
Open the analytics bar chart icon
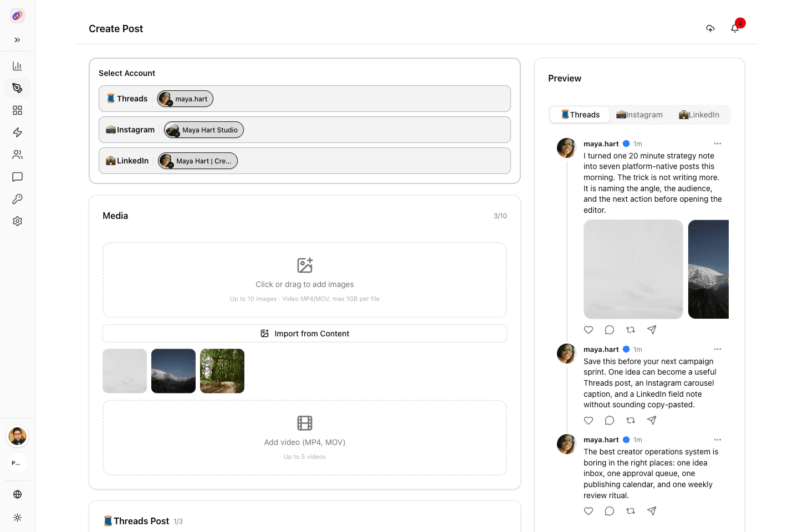[x=17, y=66]
